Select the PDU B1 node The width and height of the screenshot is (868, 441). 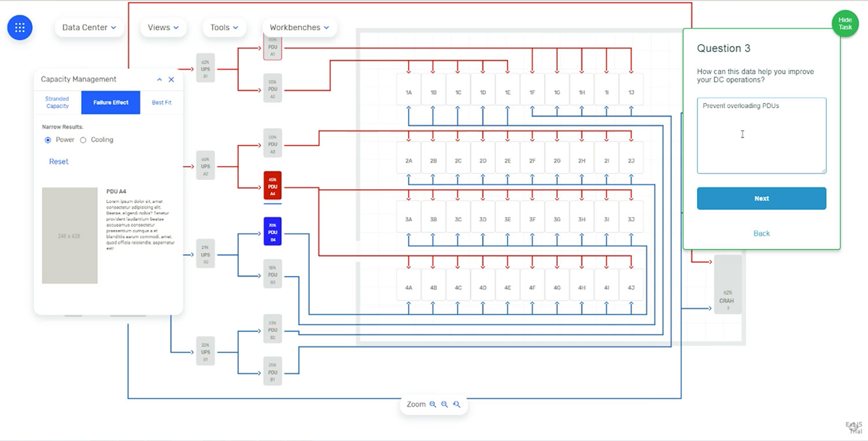tap(273, 372)
